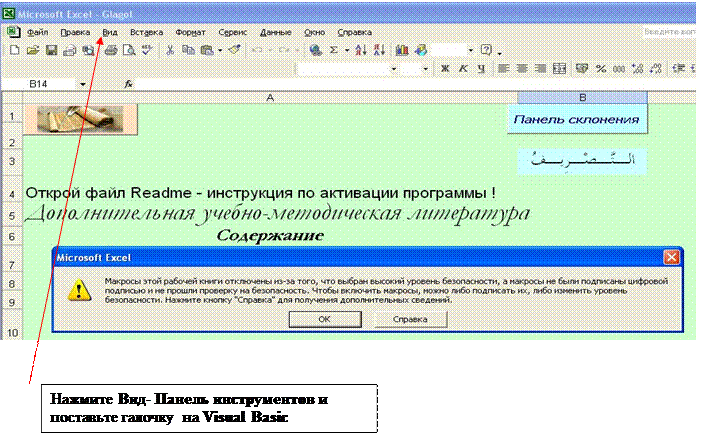Click the Excel document icon in menu bar
This screenshot has height=444, width=701.
pyautogui.click(x=13, y=32)
